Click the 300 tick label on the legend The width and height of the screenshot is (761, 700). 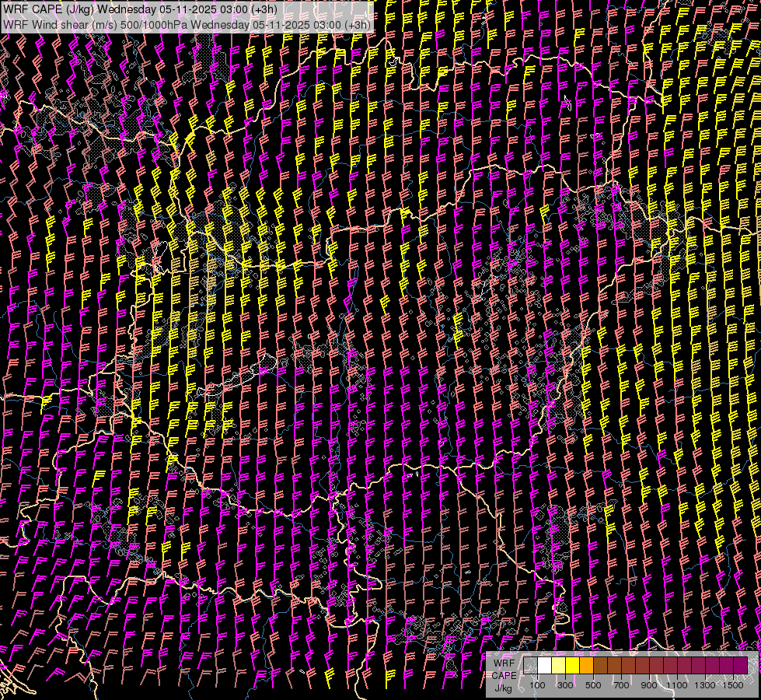click(x=565, y=685)
